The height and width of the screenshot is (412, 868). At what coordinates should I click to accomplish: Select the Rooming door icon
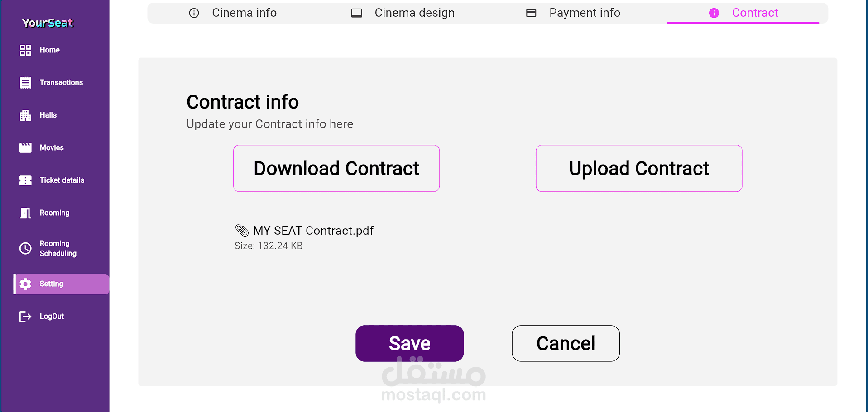[x=25, y=213]
